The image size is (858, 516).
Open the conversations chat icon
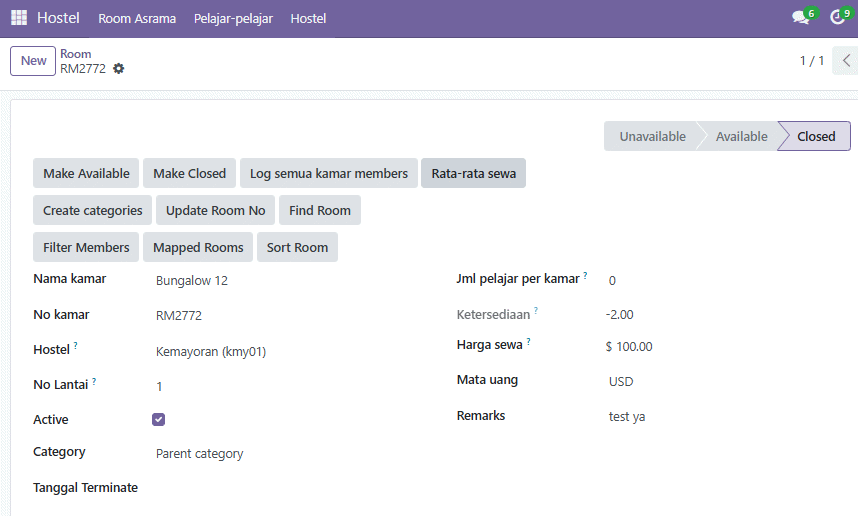[x=801, y=18]
